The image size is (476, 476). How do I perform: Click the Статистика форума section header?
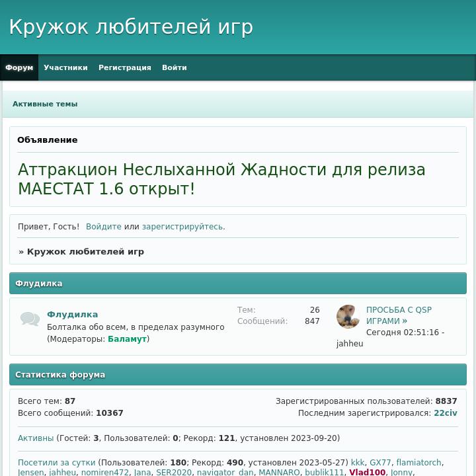pos(238,375)
